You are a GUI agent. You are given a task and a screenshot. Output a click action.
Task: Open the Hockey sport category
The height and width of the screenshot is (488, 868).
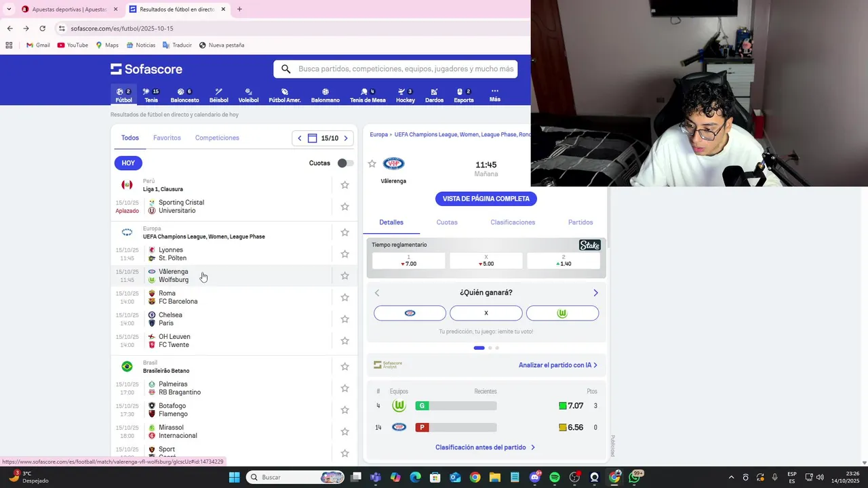[406, 95]
